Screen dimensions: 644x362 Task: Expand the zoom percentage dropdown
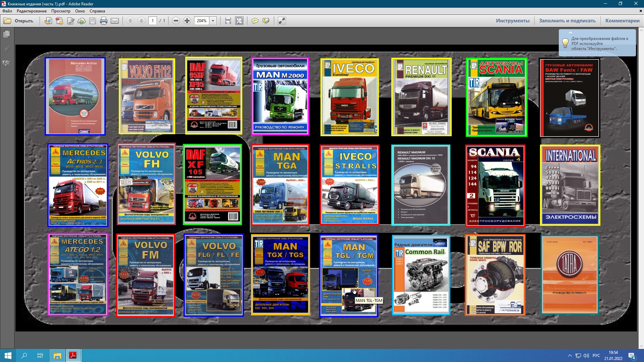(213, 21)
